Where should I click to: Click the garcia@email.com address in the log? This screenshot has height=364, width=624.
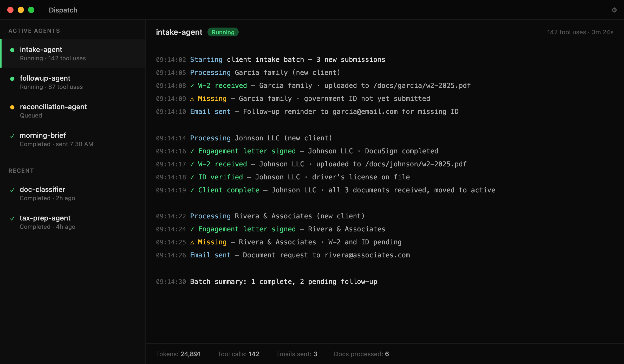pos(365,112)
